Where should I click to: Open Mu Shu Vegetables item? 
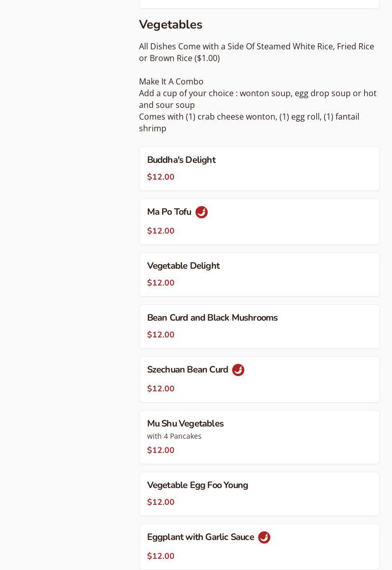185,423
